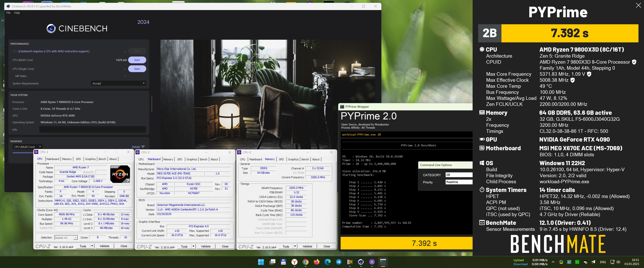This screenshot has width=644, height=268.
Task: Expand Tools arrow in third CPU-Z window
Action: (x=295, y=247)
